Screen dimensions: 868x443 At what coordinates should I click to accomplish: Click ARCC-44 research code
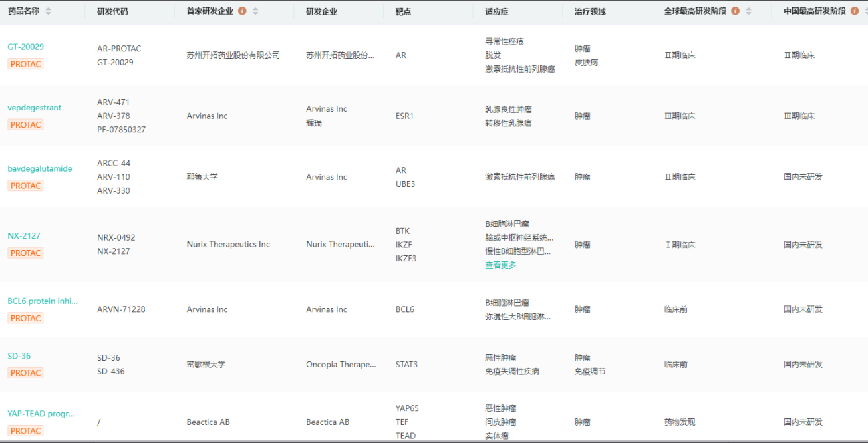[x=114, y=164]
